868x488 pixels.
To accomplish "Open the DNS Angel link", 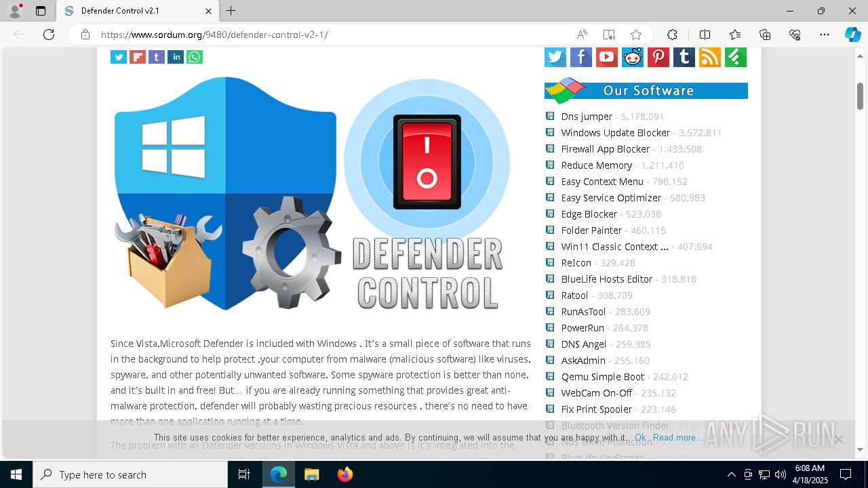I will (583, 344).
